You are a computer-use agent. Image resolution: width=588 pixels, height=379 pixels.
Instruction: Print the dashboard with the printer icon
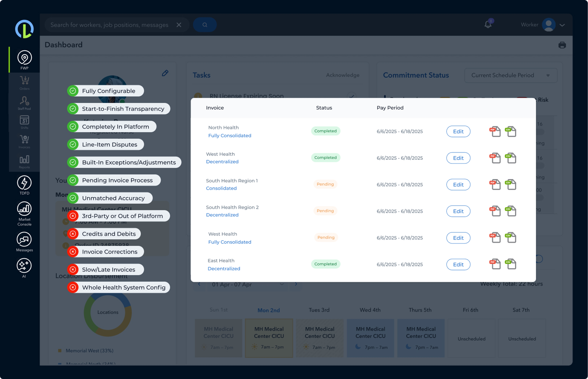pyautogui.click(x=562, y=45)
